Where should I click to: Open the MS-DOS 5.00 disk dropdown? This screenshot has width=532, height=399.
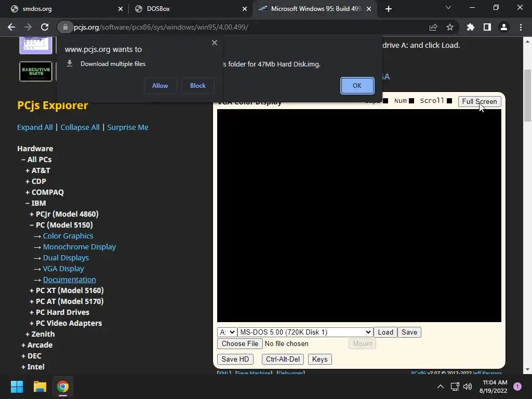coord(305,332)
